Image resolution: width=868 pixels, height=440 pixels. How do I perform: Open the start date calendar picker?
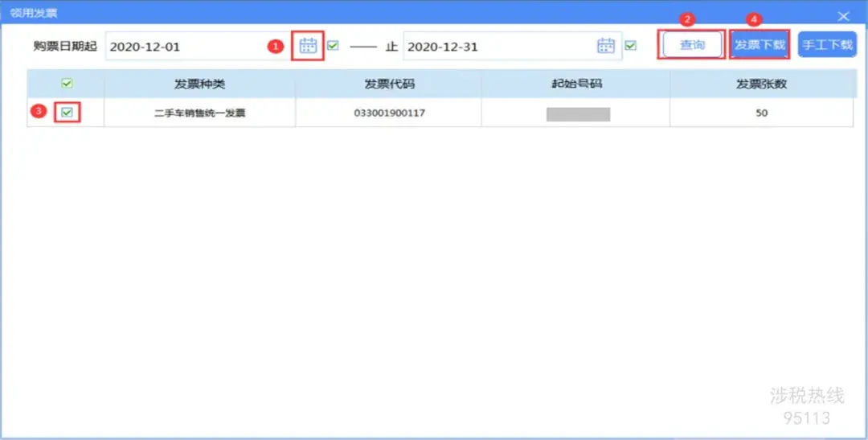pos(308,45)
